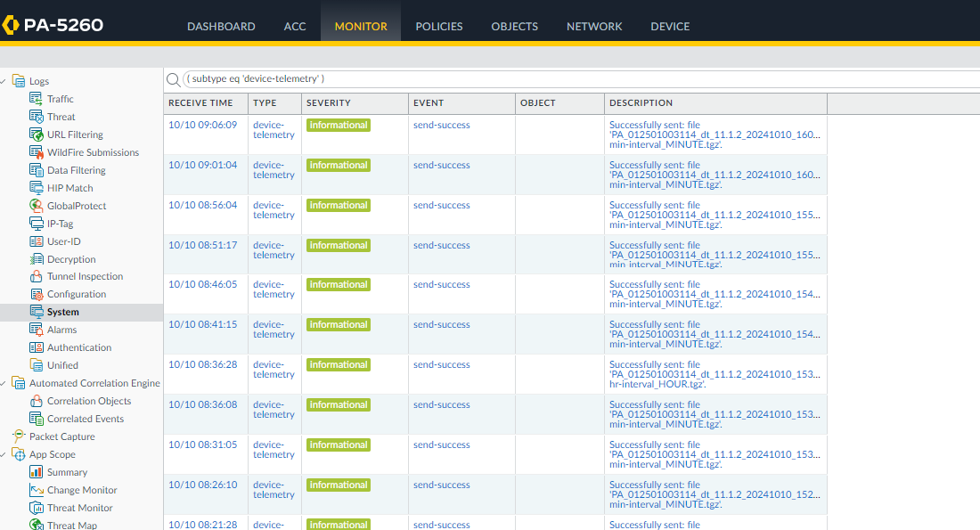Click the Threat log icon
The height and width of the screenshot is (530, 980).
pos(37,117)
